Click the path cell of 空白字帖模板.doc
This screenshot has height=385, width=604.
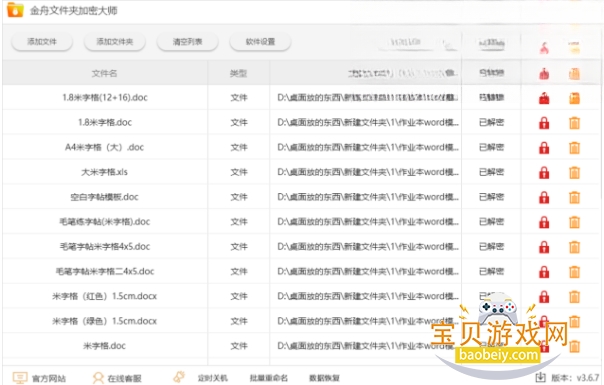pyautogui.click(x=368, y=197)
